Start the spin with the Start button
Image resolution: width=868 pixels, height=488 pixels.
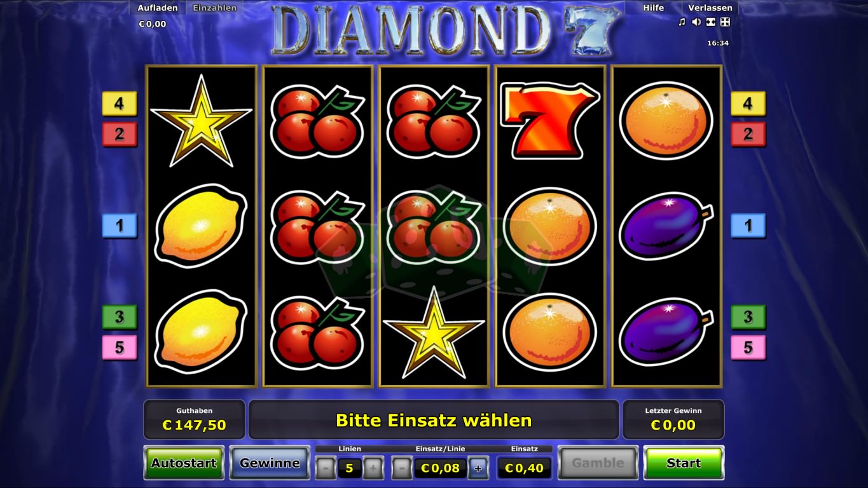684,463
